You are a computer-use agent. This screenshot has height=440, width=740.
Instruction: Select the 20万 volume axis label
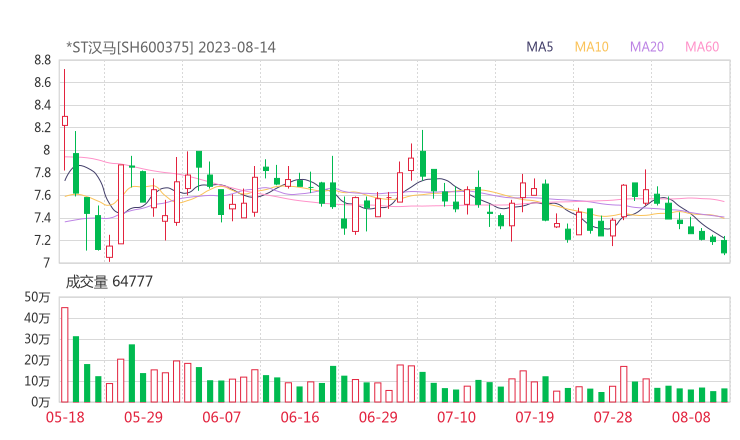[x=37, y=360]
